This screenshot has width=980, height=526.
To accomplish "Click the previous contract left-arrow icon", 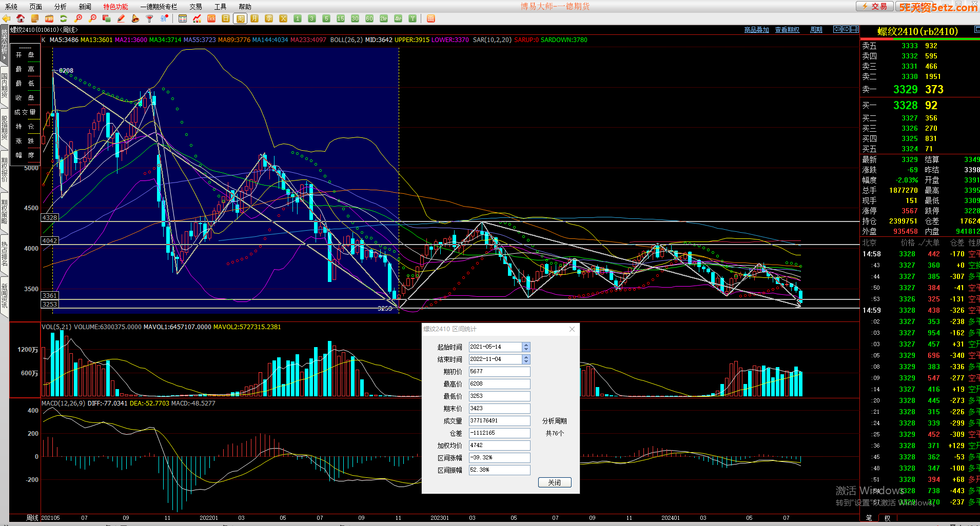I will coord(837,29).
